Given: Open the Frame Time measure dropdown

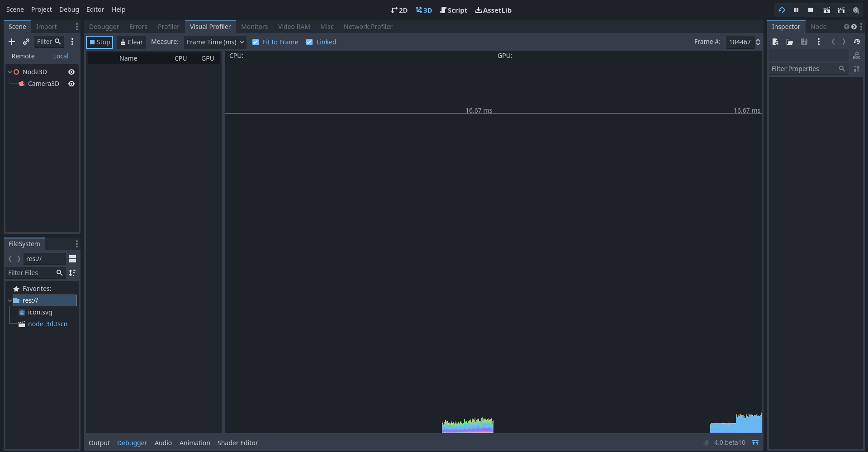Looking at the screenshot, I should pos(215,42).
